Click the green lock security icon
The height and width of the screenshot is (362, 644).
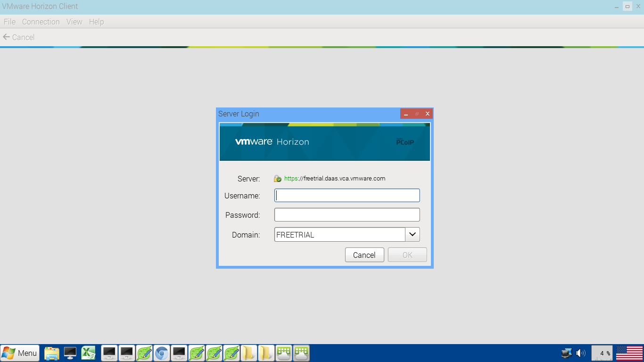click(x=278, y=179)
